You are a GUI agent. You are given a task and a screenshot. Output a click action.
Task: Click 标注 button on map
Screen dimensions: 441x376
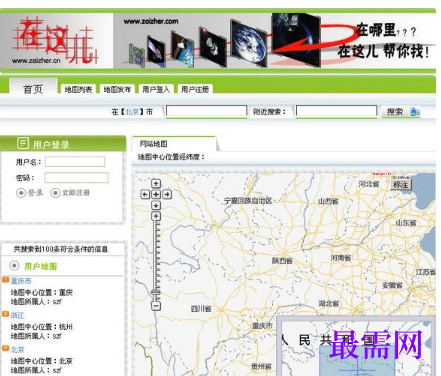coord(401,184)
